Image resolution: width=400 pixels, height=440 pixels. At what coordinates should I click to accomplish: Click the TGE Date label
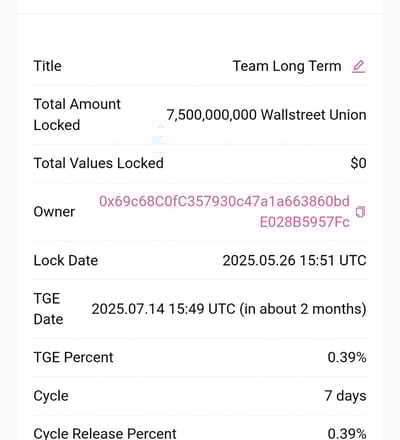[48, 309]
